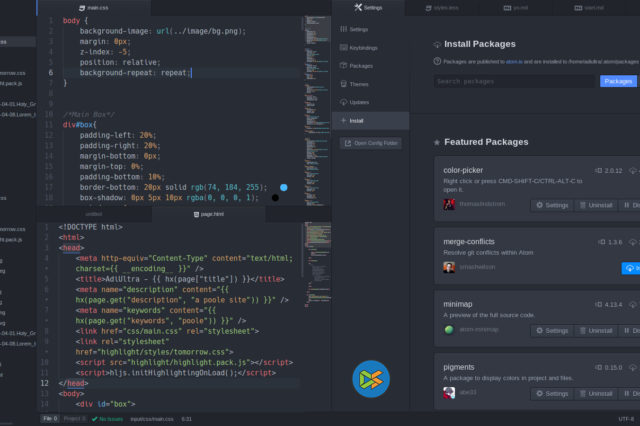This screenshot has height=426, width=640.
Task: Click the 6:21 cursor position indicator
Action: (187, 419)
